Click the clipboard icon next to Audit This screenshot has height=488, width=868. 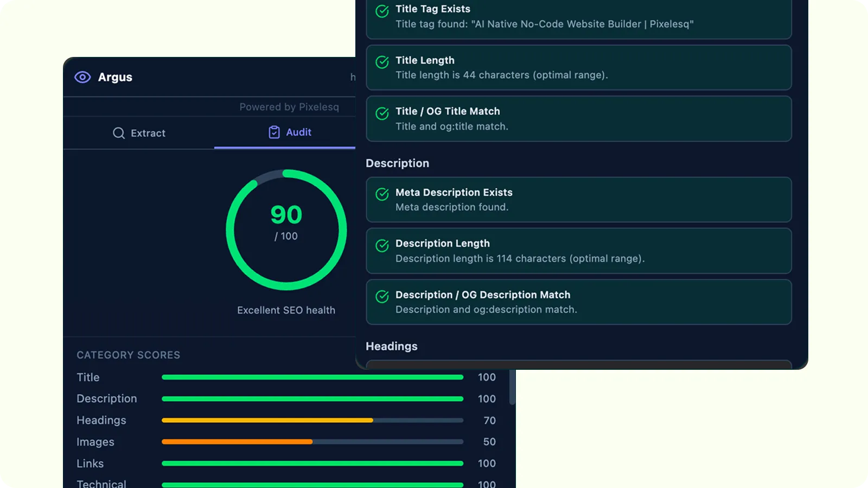click(273, 132)
